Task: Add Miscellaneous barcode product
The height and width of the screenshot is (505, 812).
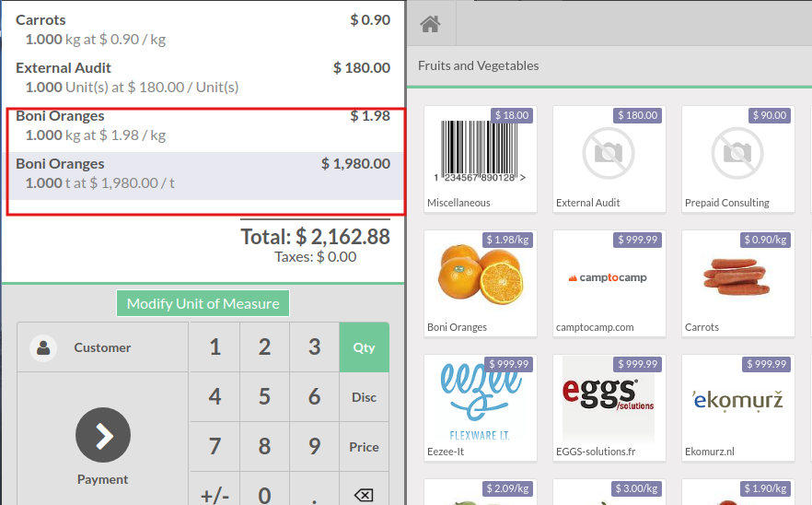Action: (480, 159)
